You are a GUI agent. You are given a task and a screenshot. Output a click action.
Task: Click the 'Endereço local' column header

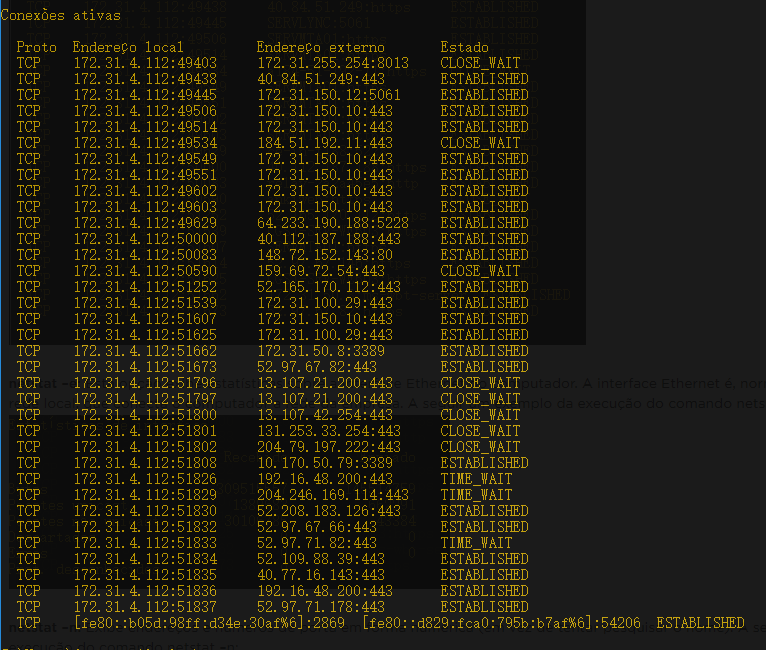[x=129, y=47]
